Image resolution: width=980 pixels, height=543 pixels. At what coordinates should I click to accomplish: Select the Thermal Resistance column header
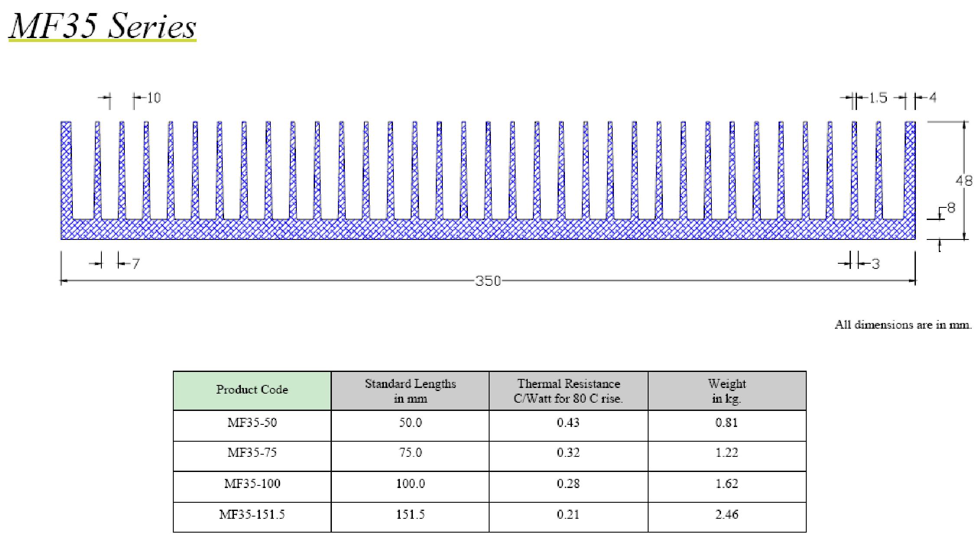(x=568, y=390)
